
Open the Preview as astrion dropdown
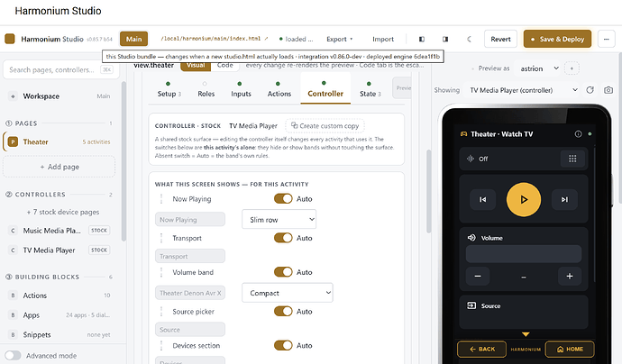[x=539, y=68]
